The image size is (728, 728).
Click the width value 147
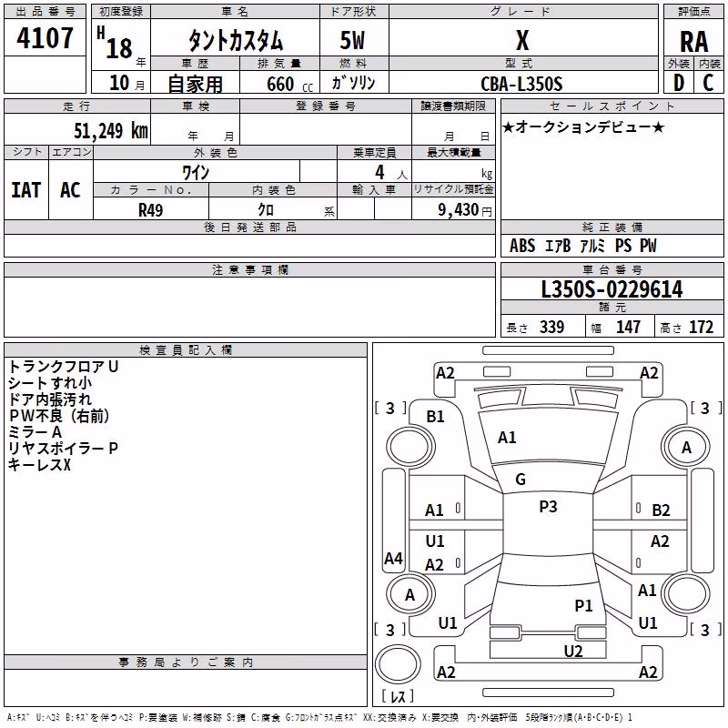click(628, 327)
